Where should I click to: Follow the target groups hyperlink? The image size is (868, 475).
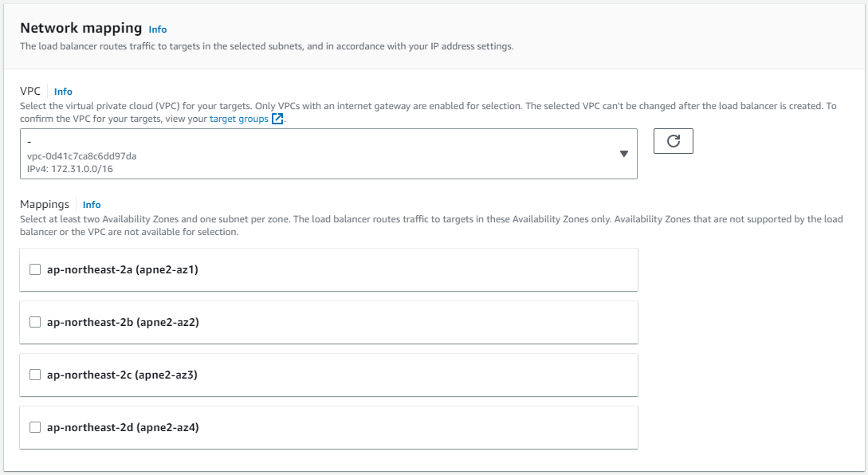[x=238, y=119]
